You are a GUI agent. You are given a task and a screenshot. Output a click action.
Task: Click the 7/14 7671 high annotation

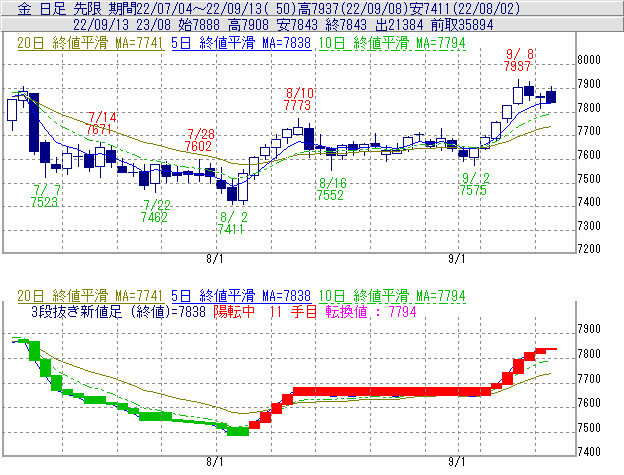click(100, 123)
